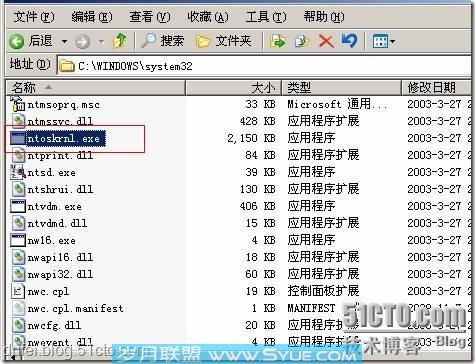Open the 搜索 search pane

[x=162, y=41]
